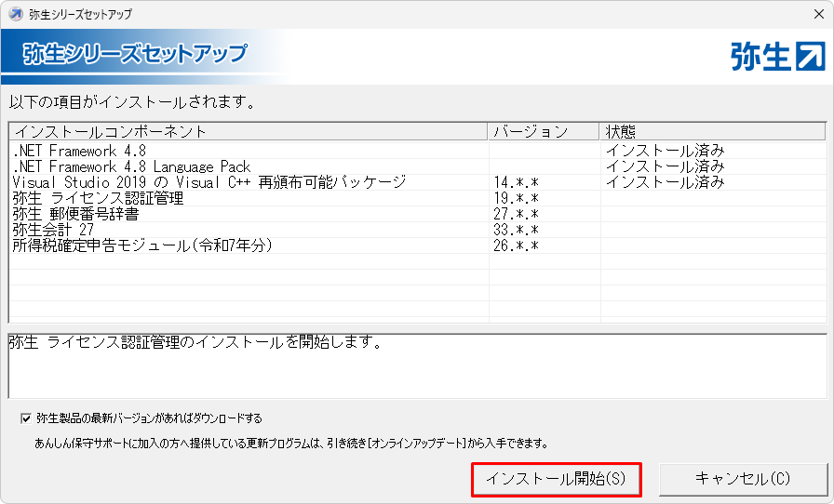834x504 pixels.
Task: Select the 弥生 郵便番号辞書 row
Action: [x=418, y=214]
